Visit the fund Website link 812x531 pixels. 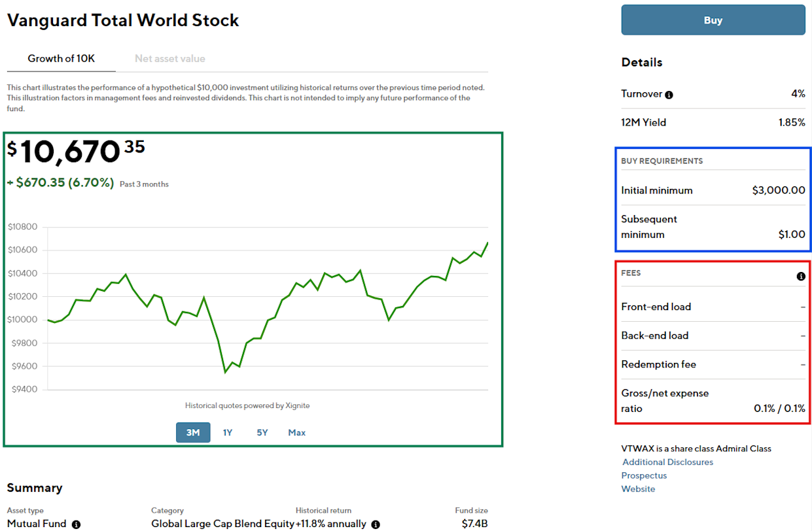pyautogui.click(x=638, y=488)
